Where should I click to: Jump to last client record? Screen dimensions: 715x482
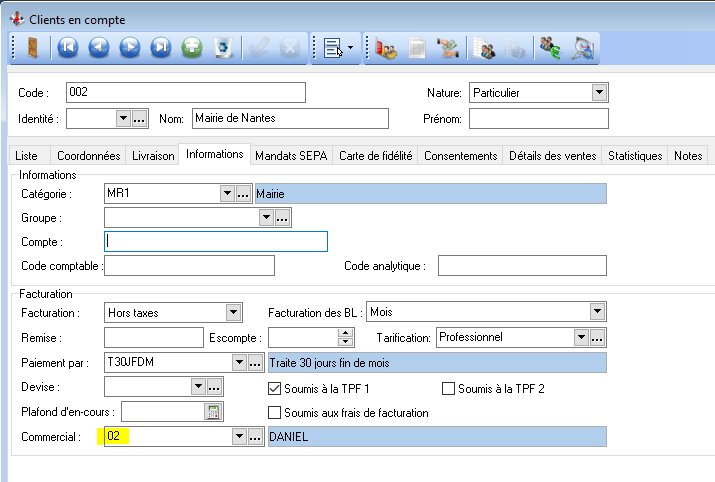coord(160,47)
